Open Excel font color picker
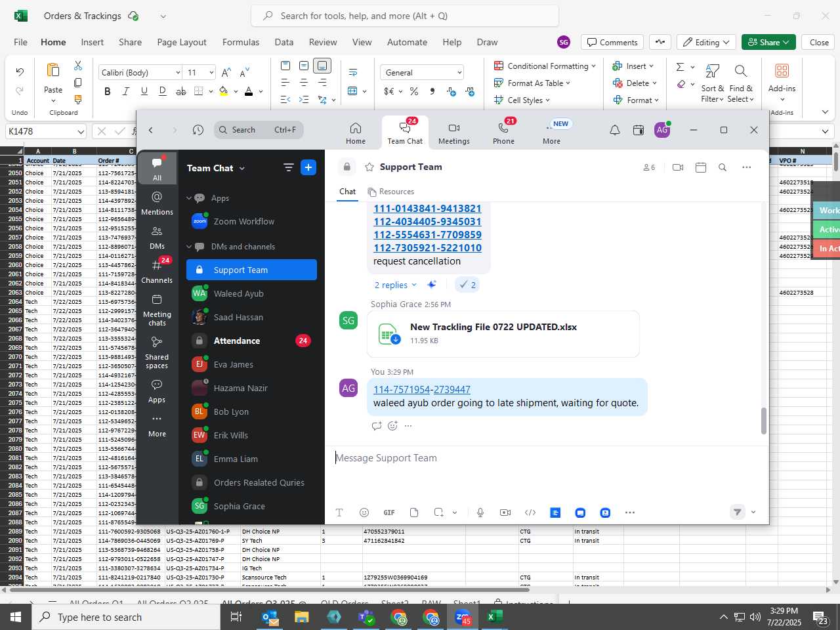Screen dimensions: 840x630 click(249, 91)
